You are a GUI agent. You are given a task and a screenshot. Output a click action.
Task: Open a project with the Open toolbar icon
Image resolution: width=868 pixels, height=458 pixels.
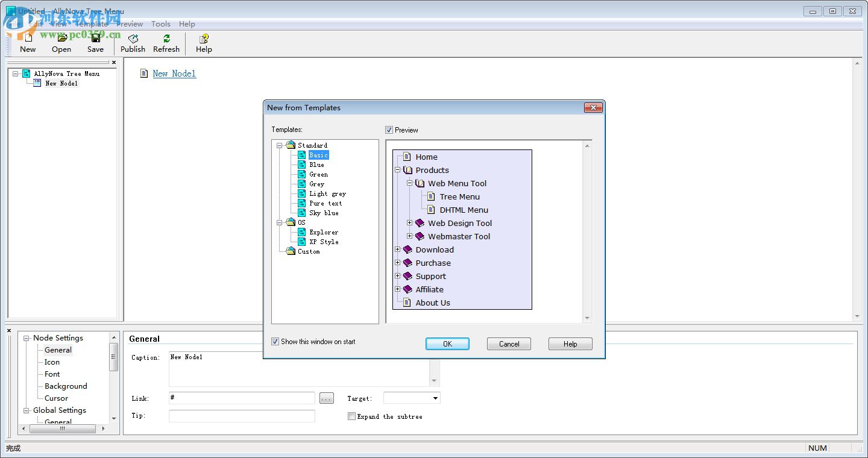pyautogui.click(x=61, y=37)
